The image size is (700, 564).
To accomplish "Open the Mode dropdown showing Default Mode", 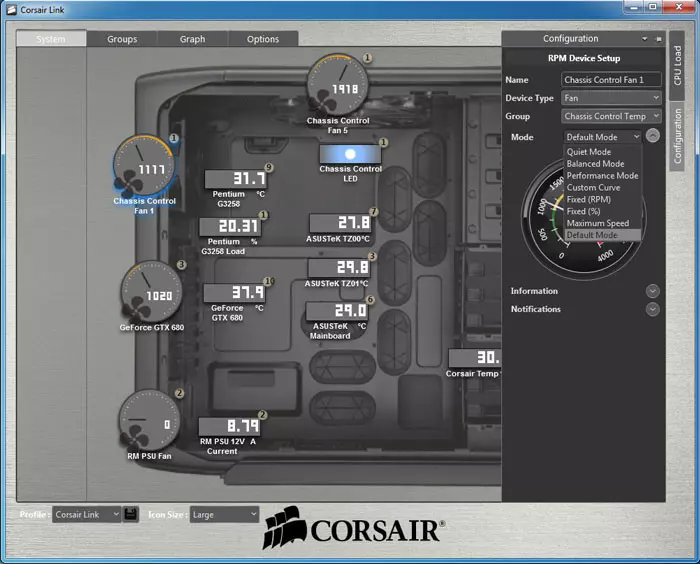I will point(603,137).
